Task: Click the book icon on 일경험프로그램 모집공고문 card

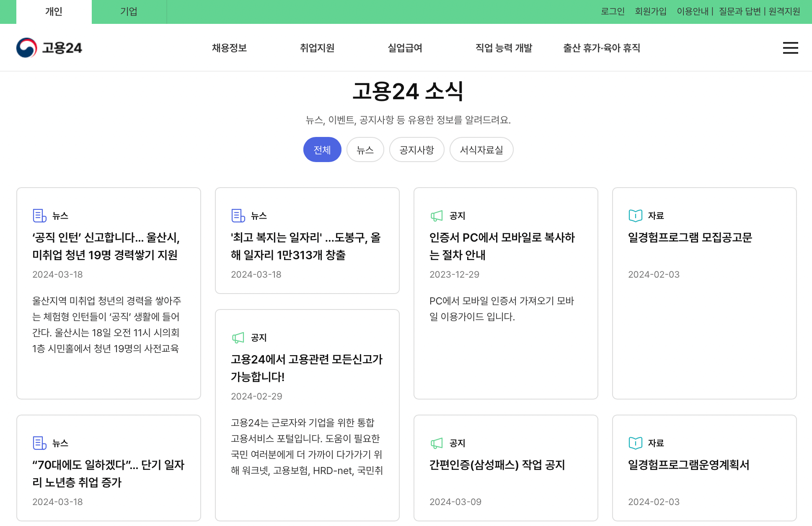Action: coord(635,215)
